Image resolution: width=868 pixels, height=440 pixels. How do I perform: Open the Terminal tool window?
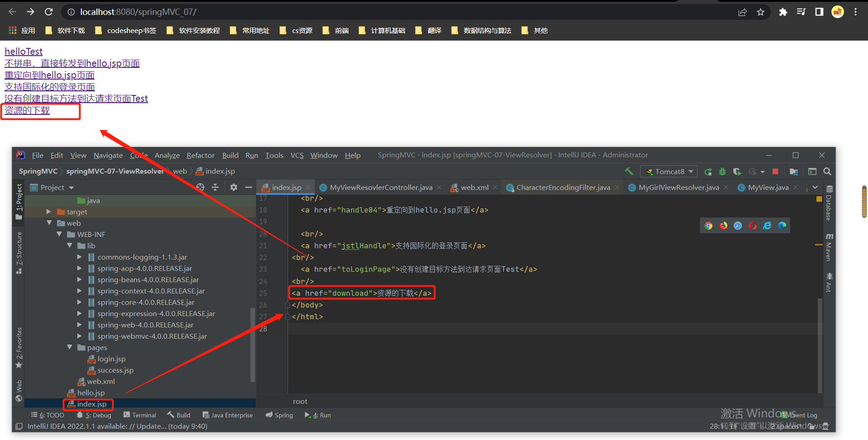point(140,415)
